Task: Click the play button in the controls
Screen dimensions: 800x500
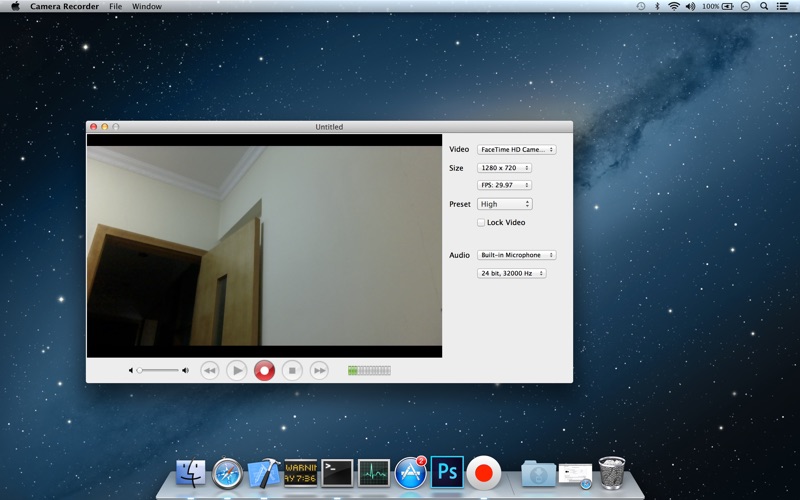Action: pyautogui.click(x=237, y=370)
